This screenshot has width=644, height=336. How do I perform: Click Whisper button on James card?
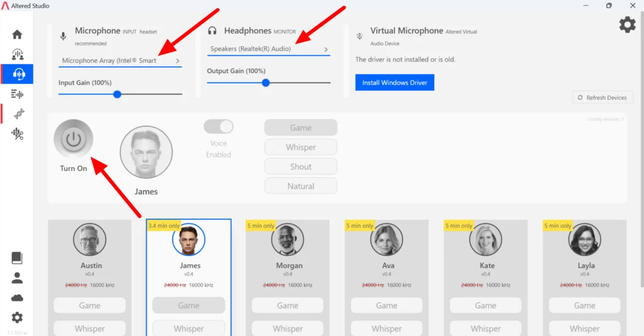189,328
